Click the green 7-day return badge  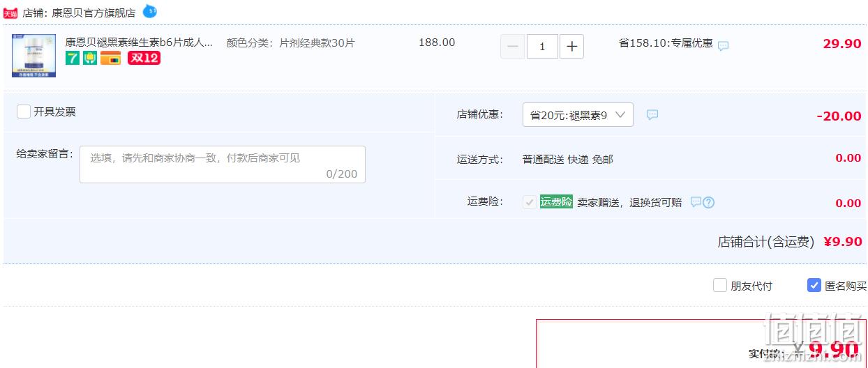tap(72, 58)
